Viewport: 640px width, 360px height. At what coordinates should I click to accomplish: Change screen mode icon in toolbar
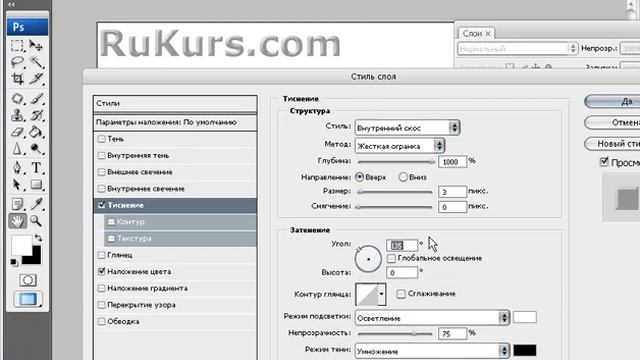28,299
